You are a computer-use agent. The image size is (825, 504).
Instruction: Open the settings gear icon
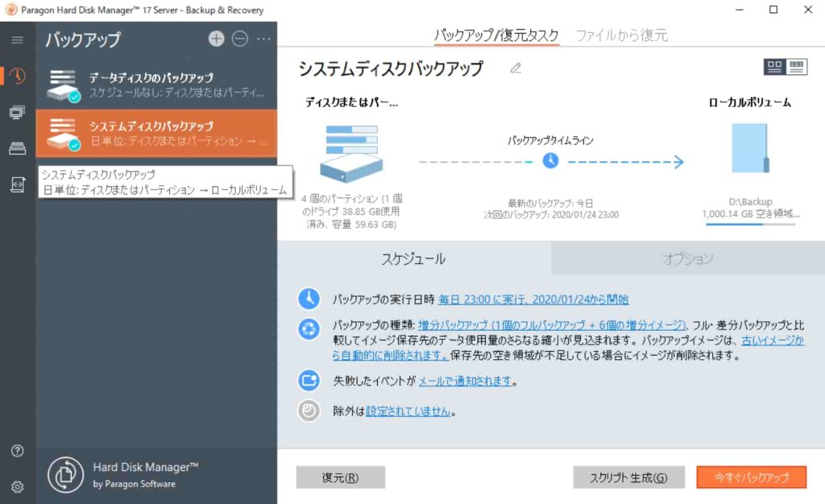pos(18,486)
